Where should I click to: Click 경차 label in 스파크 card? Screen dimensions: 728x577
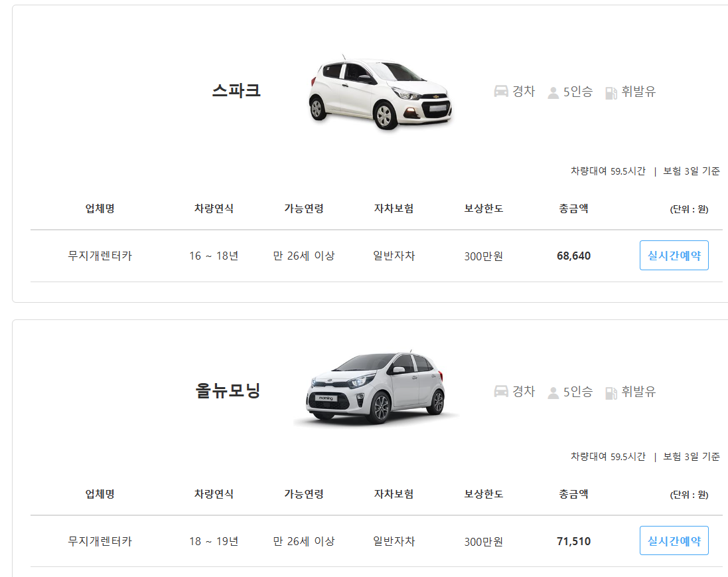[x=524, y=92]
